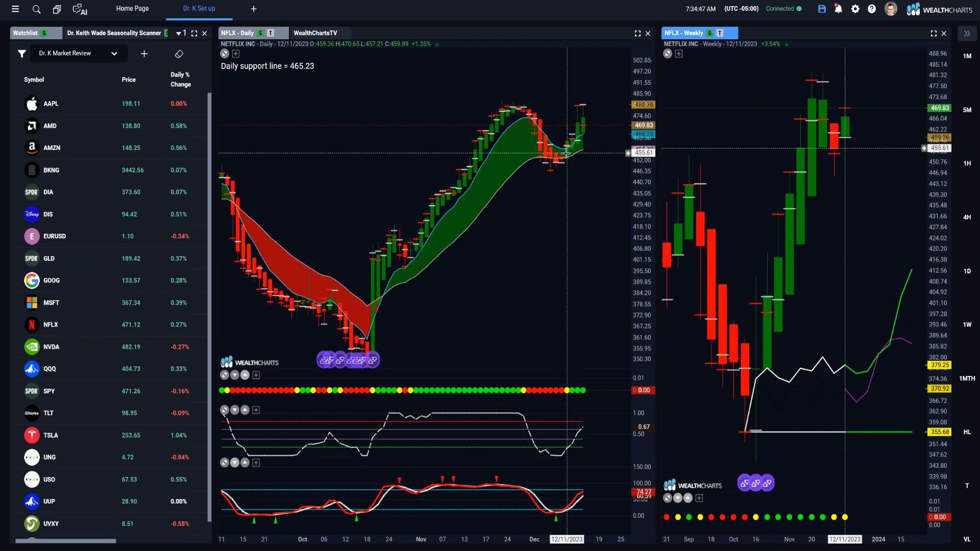Open the user profile avatar

[891, 9]
